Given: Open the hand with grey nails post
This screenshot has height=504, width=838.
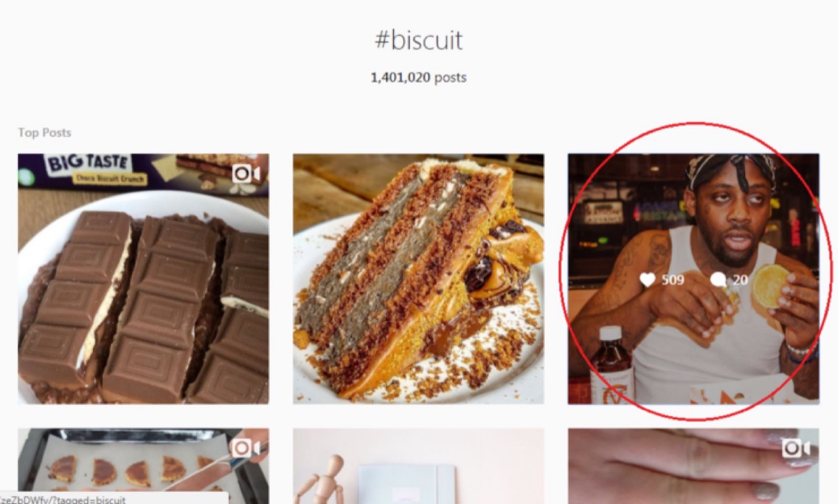Looking at the screenshot, I should 693,466.
